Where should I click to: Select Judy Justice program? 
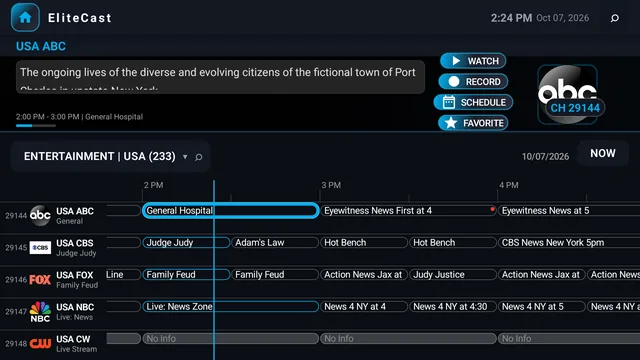[453, 274]
